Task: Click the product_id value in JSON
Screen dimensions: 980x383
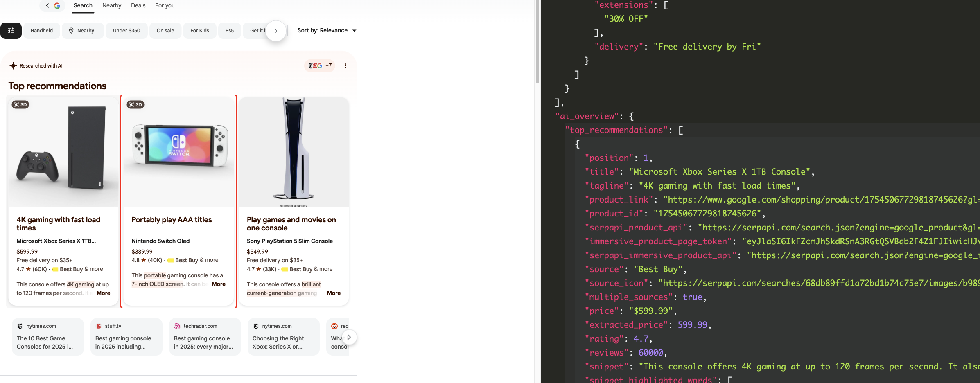Action: (x=707, y=214)
